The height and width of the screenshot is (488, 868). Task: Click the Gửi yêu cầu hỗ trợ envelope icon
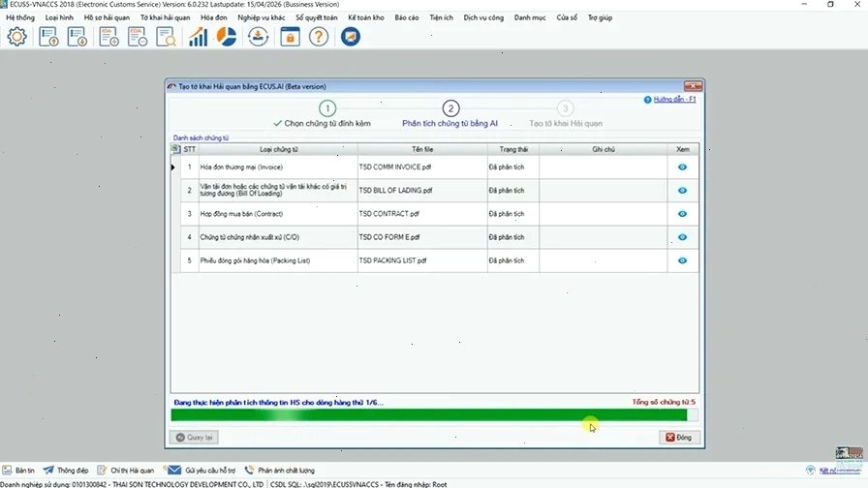point(173,471)
